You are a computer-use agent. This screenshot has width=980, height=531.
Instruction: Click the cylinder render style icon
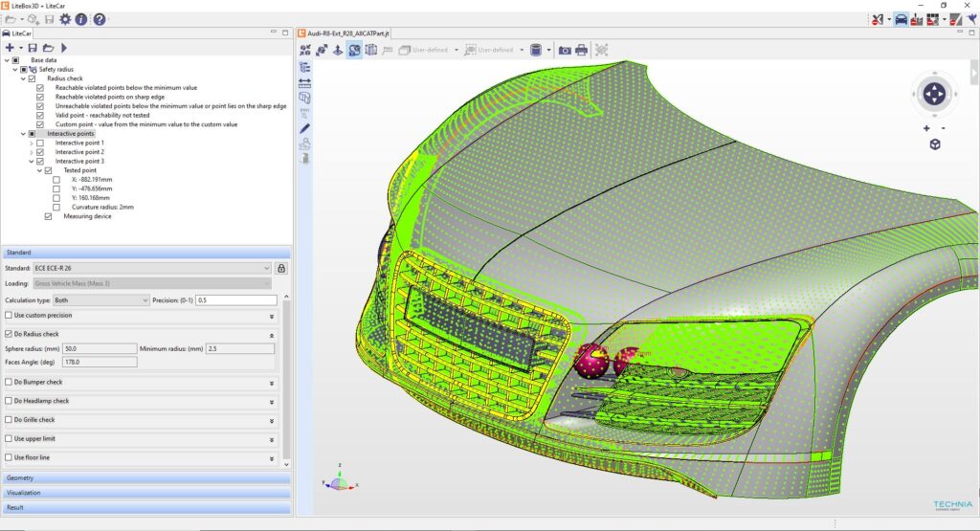click(x=536, y=50)
